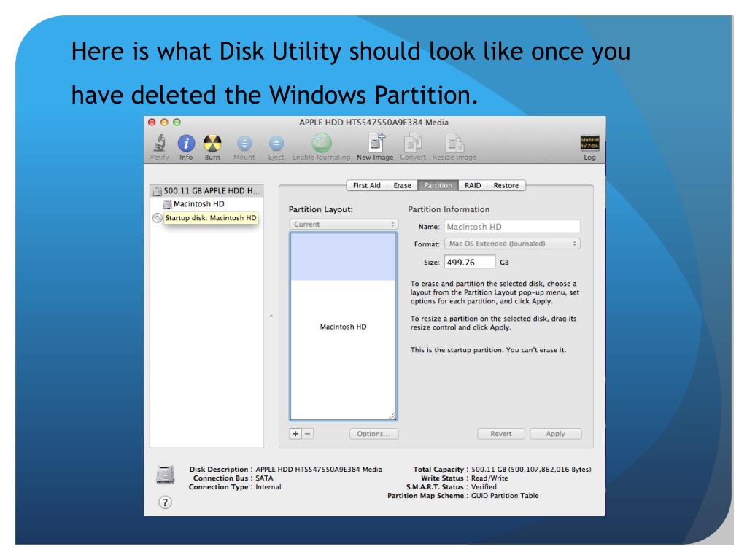Click the Options... button
747x560 pixels.
pyautogui.click(x=373, y=434)
